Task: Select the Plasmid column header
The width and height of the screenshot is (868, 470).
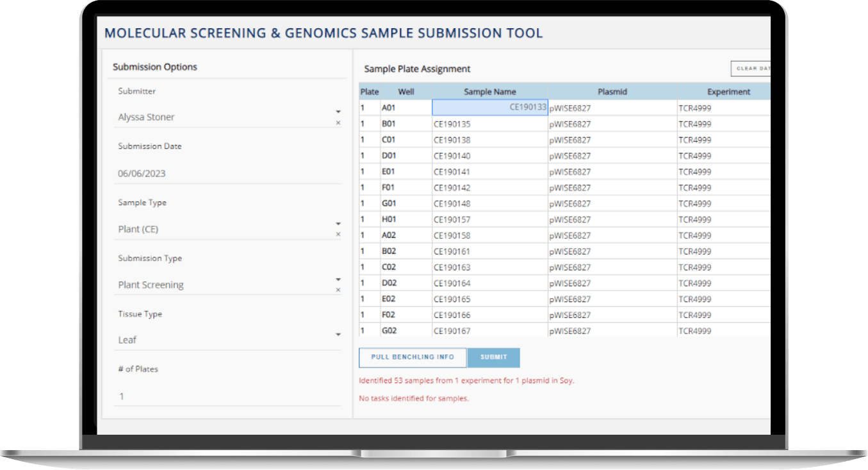Action: click(612, 92)
